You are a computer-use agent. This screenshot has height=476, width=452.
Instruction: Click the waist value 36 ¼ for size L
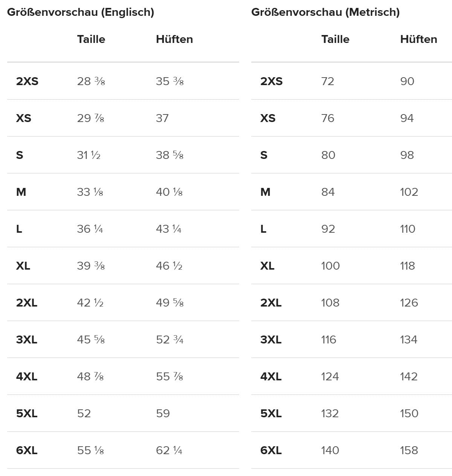[90, 229]
